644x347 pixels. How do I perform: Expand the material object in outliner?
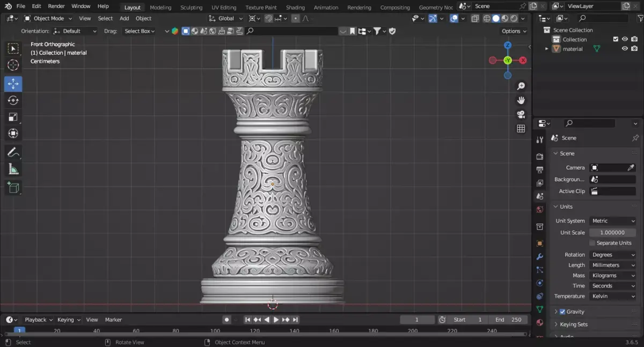tap(547, 49)
